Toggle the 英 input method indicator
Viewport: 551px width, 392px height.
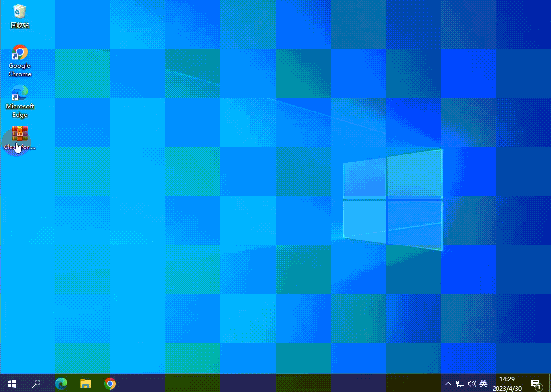click(x=483, y=384)
